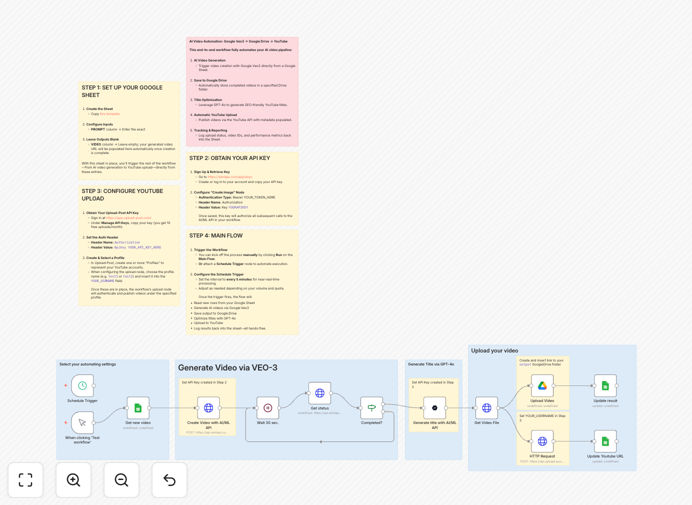Click the 'Schedule Trigger' node label
The image size is (692, 505).
pos(83,401)
